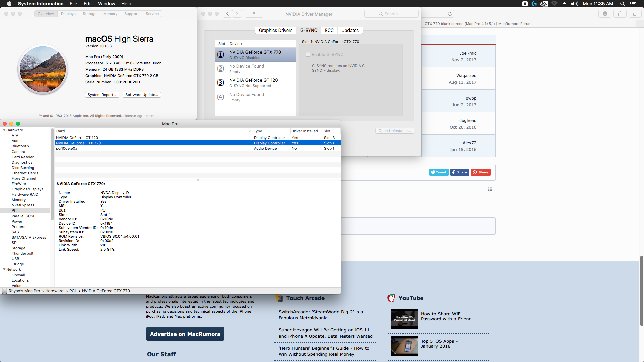Image resolution: width=644 pixels, height=362 pixels.
Task: Click the back arrow in NVIDIA Driver Manager
Action: pyautogui.click(x=228, y=14)
